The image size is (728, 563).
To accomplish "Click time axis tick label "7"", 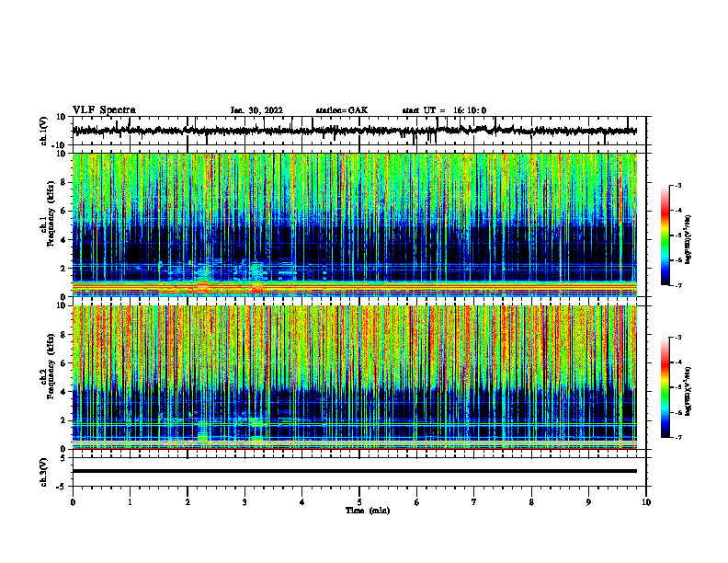I will pos(474,502).
